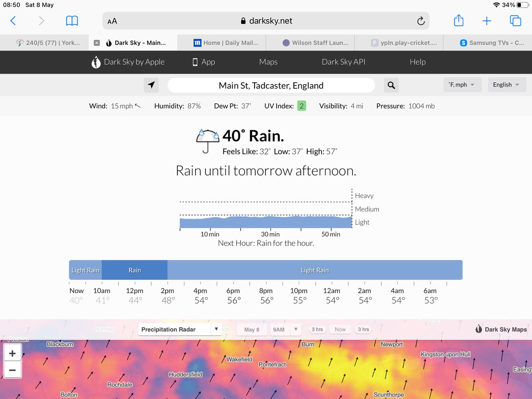Go back with Safari back arrow

(x=13, y=20)
